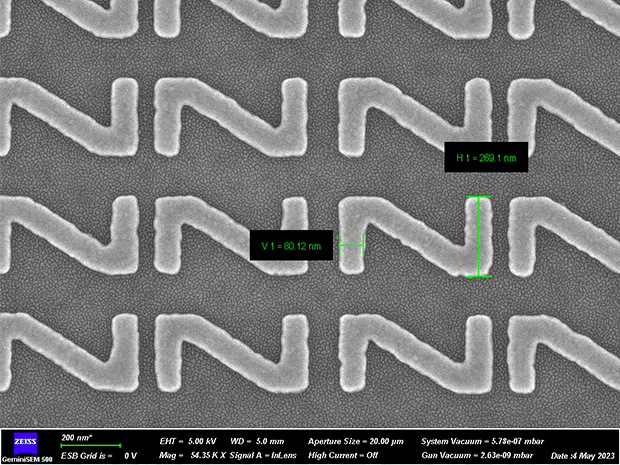Select the green horizontal V1 measurement marker

351,244
